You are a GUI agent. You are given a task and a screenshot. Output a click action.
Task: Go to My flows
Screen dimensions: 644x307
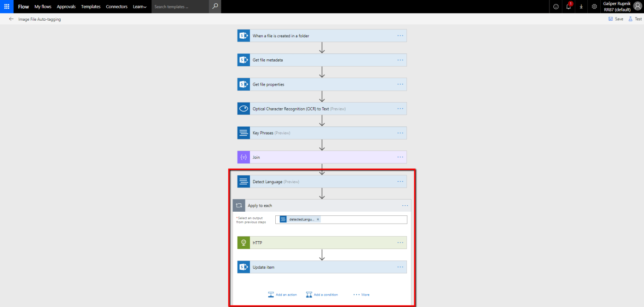43,6
